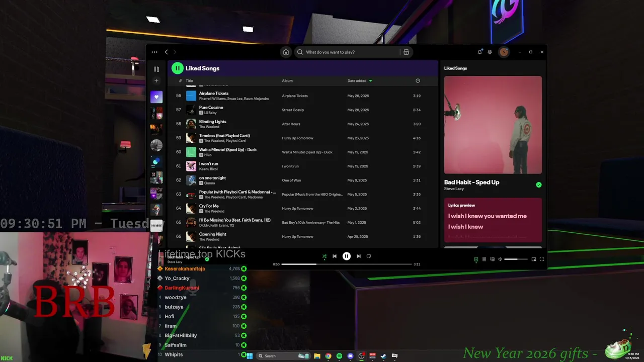
Task: Sort by Album column header
Action: pos(287,80)
